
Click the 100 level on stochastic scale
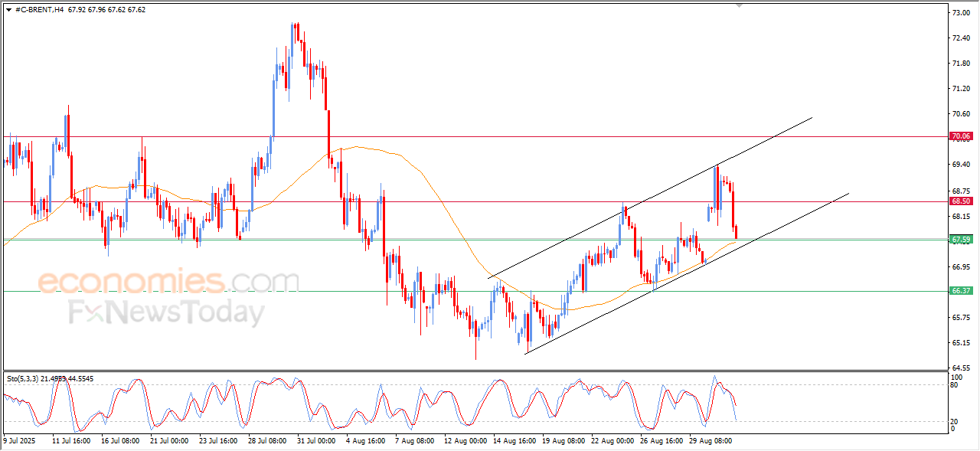click(957, 377)
